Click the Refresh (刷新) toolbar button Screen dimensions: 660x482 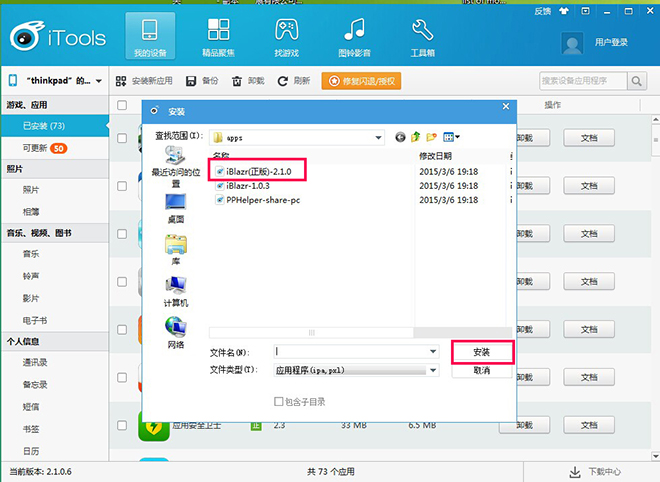click(293, 81)
